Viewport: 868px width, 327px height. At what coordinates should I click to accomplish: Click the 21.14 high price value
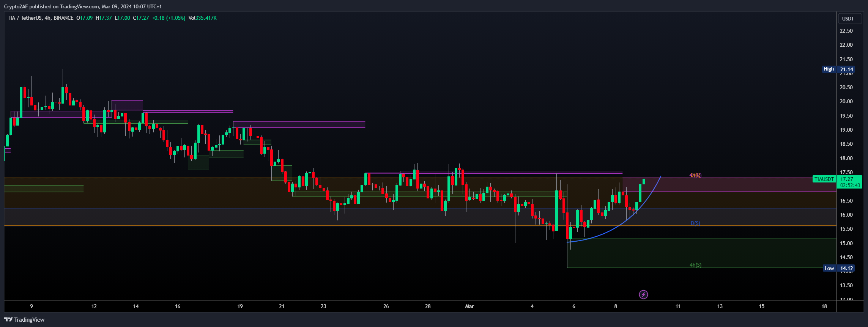[847, 69]
